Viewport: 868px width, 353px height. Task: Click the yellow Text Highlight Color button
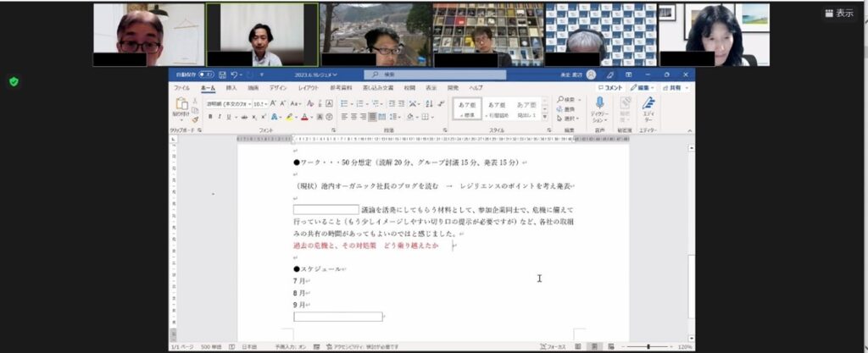[x=288, y=117]
